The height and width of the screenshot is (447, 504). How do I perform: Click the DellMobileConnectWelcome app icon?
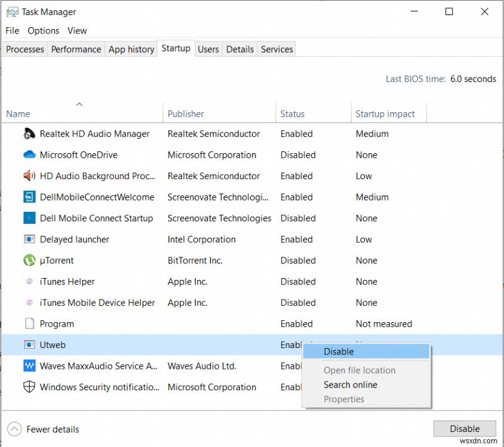tap(29, 197)
